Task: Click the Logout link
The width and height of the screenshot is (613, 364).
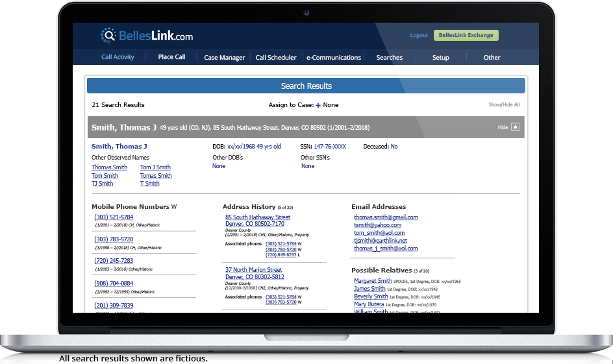Action: pos(419,35)
